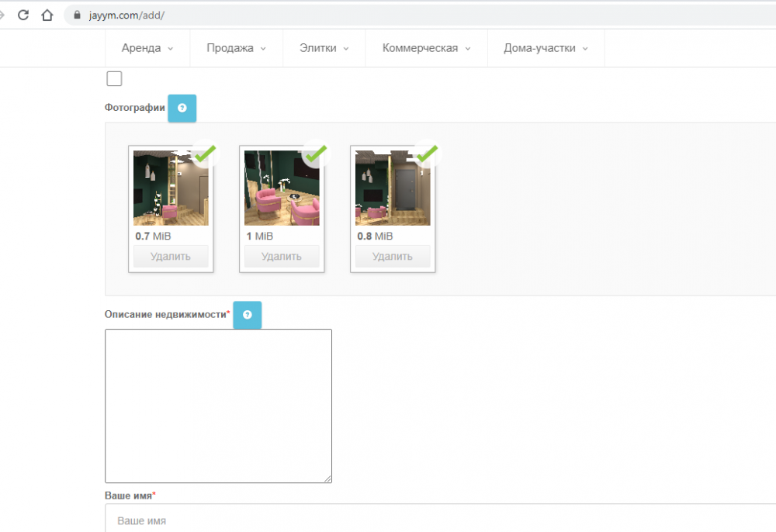Image resolution: width=776 pixels, height=532 pixels.
Task: Click green checkmark on third photo
Action: point(426,154)
